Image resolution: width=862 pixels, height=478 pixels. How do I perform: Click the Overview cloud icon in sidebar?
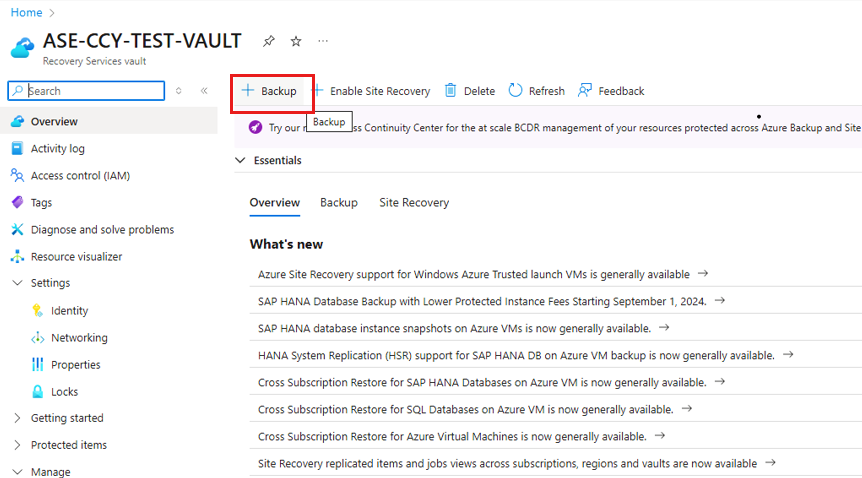click(18, 121)
